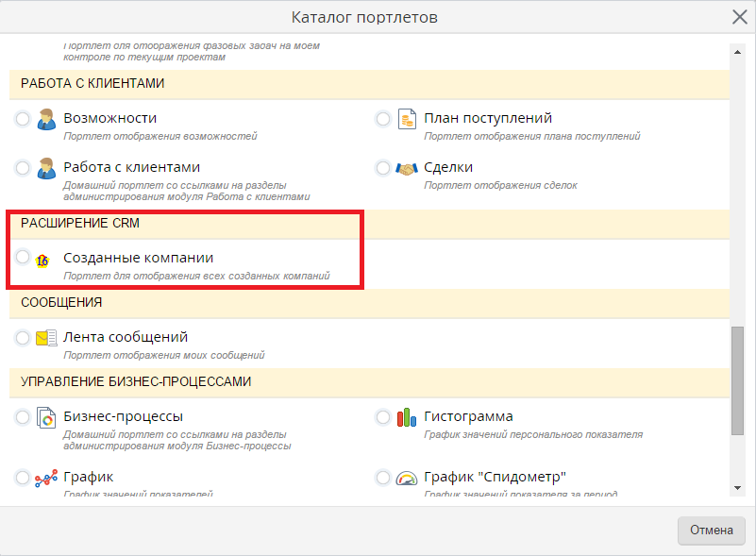Select the Гистограмма radio button
The image size is (756, 556).
383,417
